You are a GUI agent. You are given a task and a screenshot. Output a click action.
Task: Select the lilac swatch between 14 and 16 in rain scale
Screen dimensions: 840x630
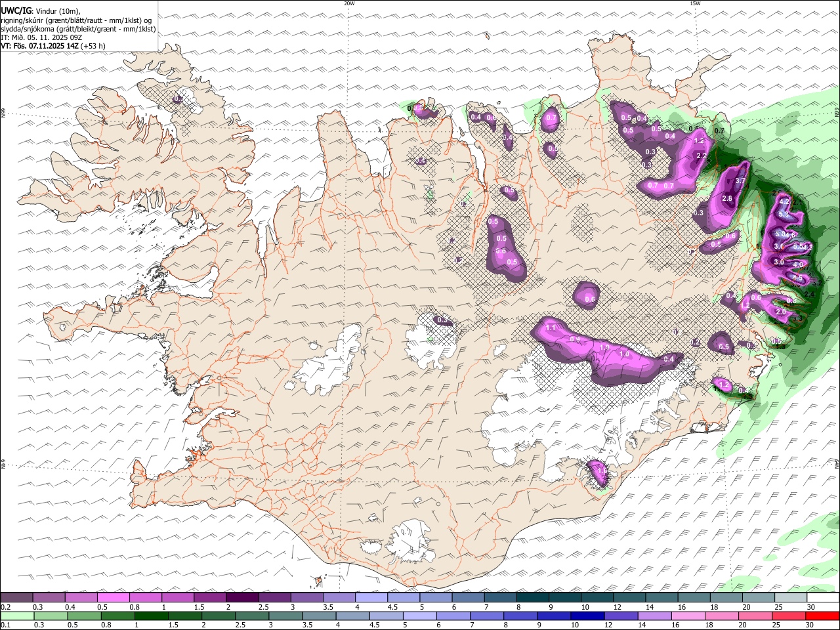click(654, 616)
